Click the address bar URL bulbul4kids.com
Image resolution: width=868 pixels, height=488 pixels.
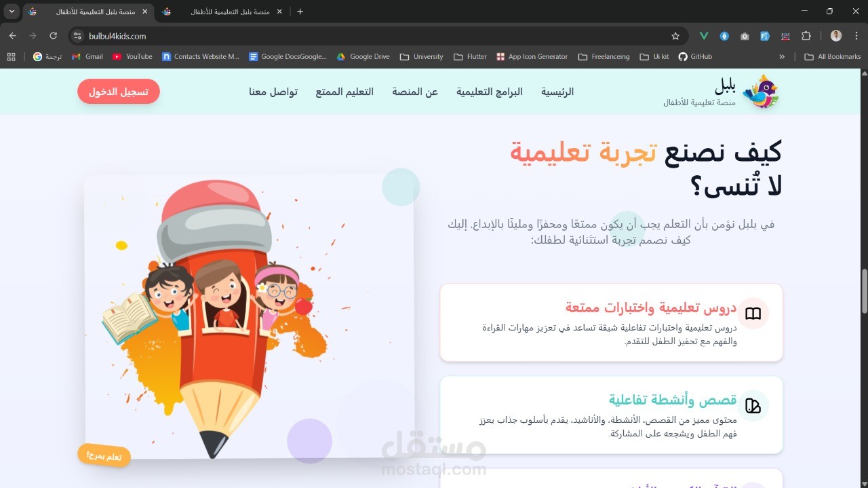point(117,36)
